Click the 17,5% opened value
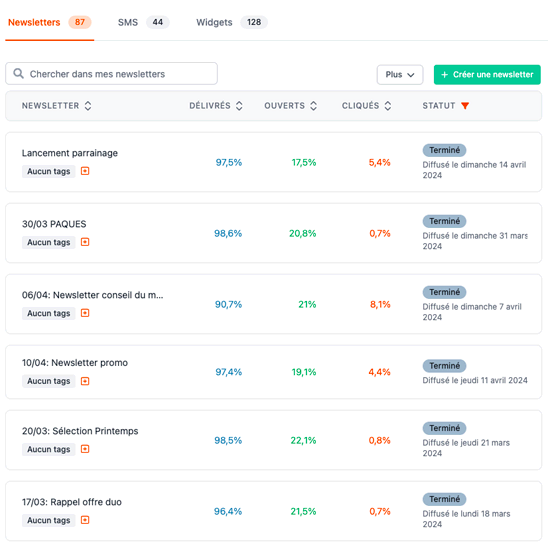The image size is (550, 548). (304, 162)
